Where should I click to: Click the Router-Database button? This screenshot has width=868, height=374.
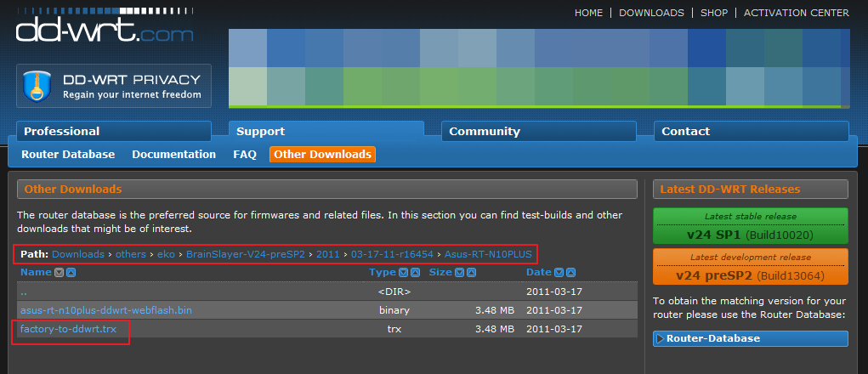click(x=751, y=338)
